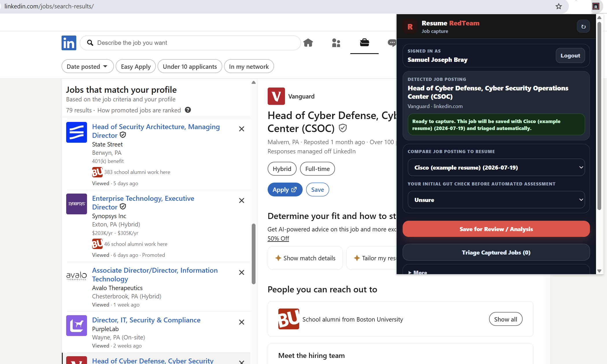607x364 pixels.
Task: Click the Ready to capture status message
Action: click(x=496, y=125)
